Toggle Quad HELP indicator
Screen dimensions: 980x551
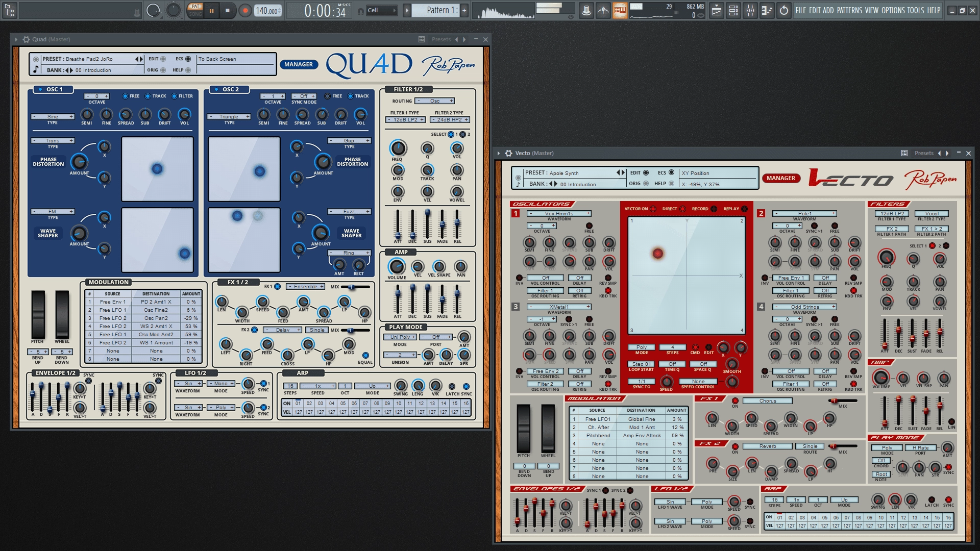pyautogui.click(x=188, y=70)
